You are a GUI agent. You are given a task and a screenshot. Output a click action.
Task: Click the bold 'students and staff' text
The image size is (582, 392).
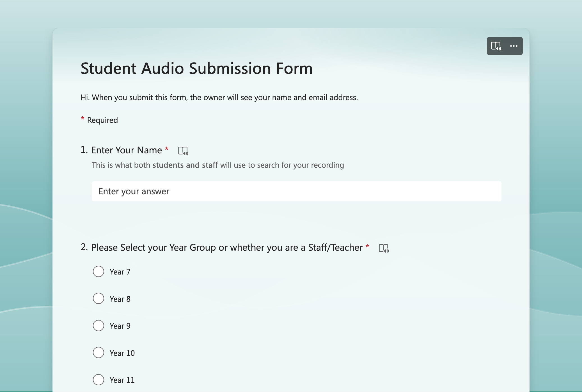click(x=185, y=165)
